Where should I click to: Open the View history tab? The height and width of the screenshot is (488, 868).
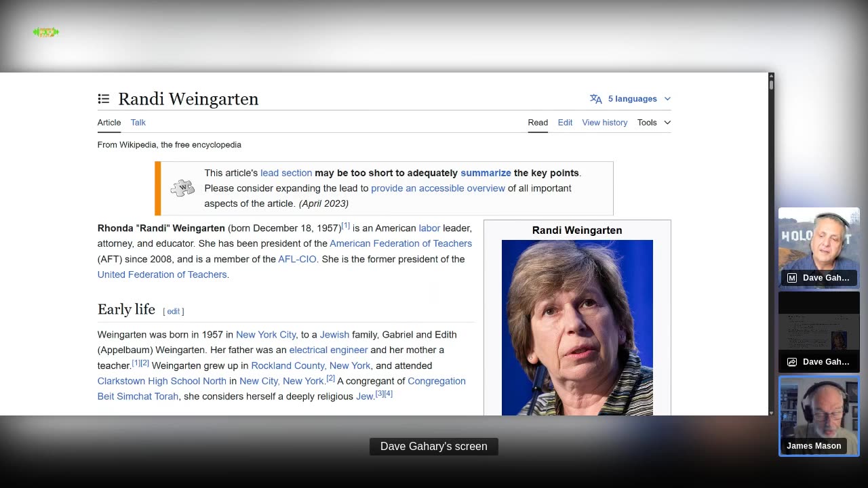tap(605, 123)
